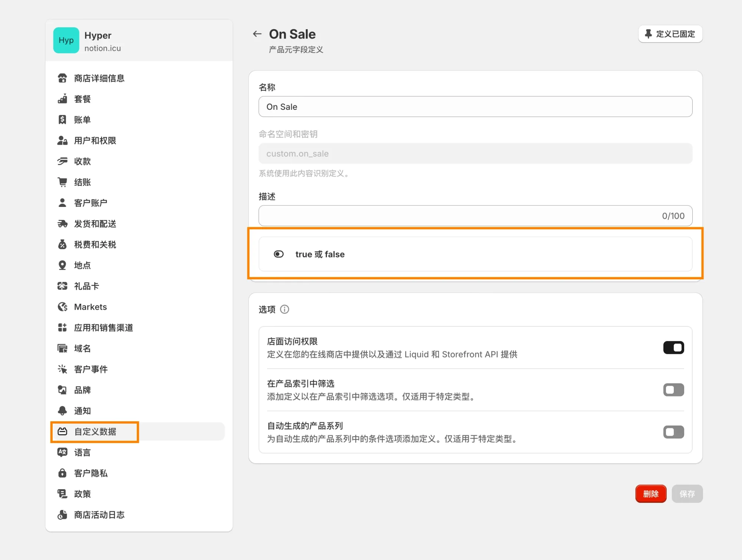Turn on the 自动生成的产品系列 toggle
742x560 pixels.
[673, 432]
